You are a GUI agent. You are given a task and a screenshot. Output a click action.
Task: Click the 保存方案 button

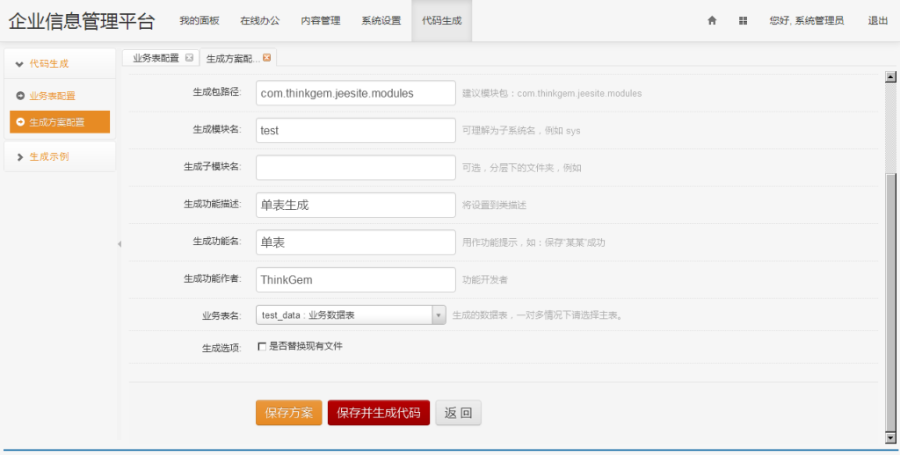pyautogui.click(x=289, y=413)
